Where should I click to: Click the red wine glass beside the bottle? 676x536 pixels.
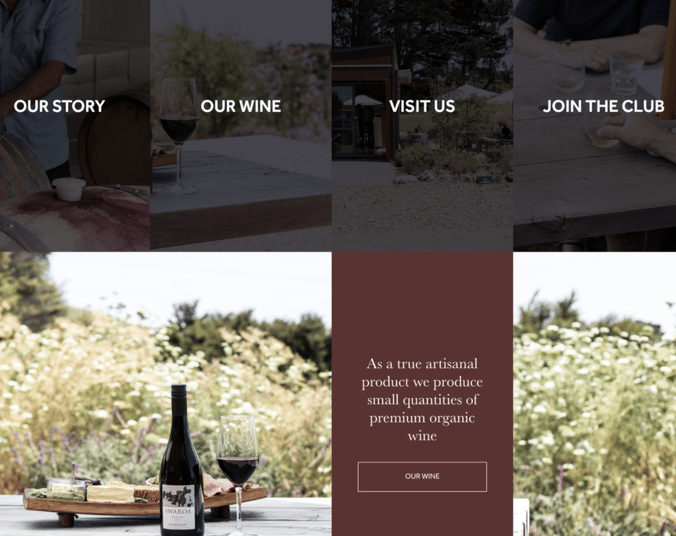tap(238, 474)
